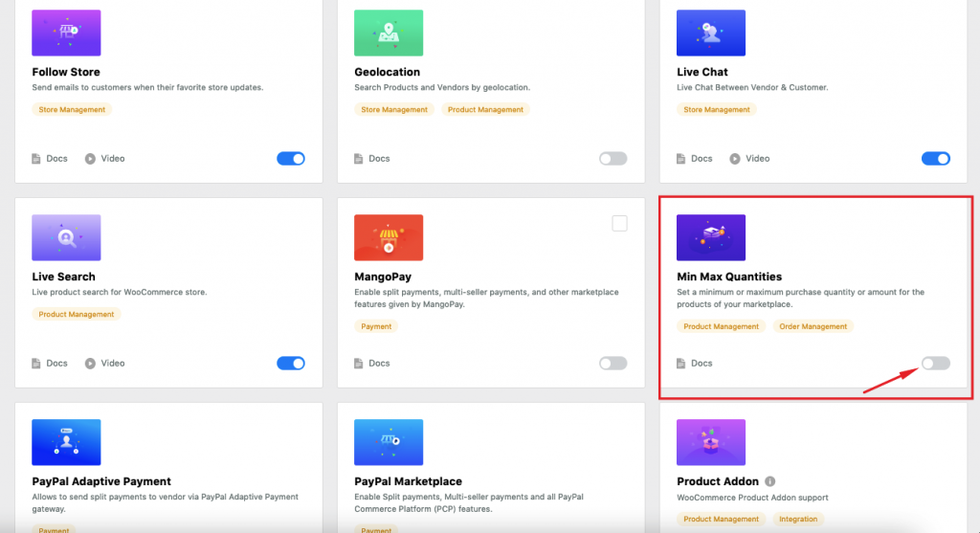
Task: Click 'Live Chat Between Vendor & Customer.' text
Action: pyautogui.click(x=752, y=87)
